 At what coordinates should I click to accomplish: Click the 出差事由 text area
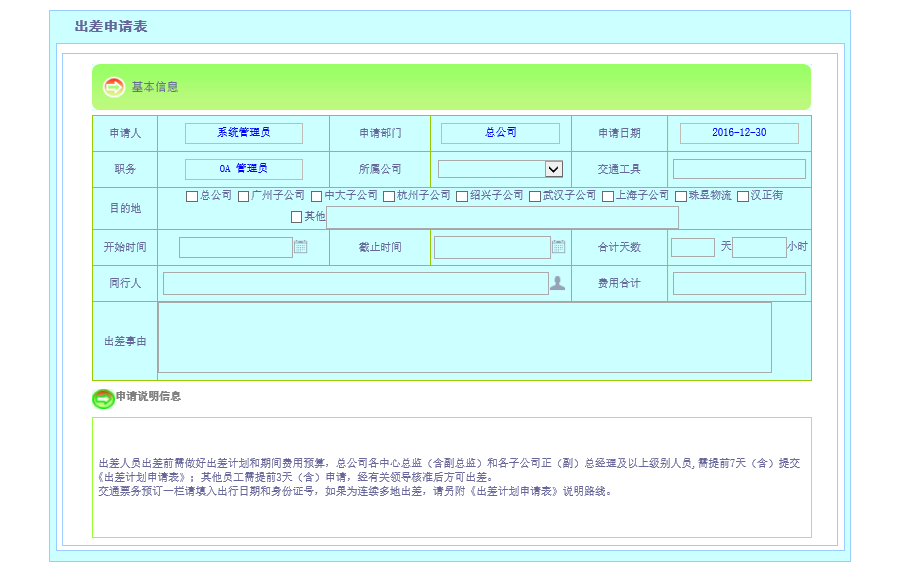(x=465, y=337)
